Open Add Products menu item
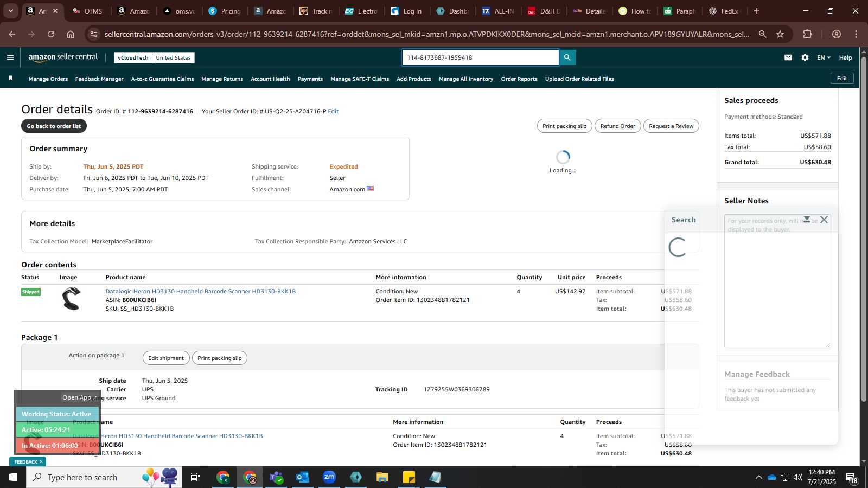The height and width of the screenshot is (488, 868). pyautogui.click(x=413, y=79)
